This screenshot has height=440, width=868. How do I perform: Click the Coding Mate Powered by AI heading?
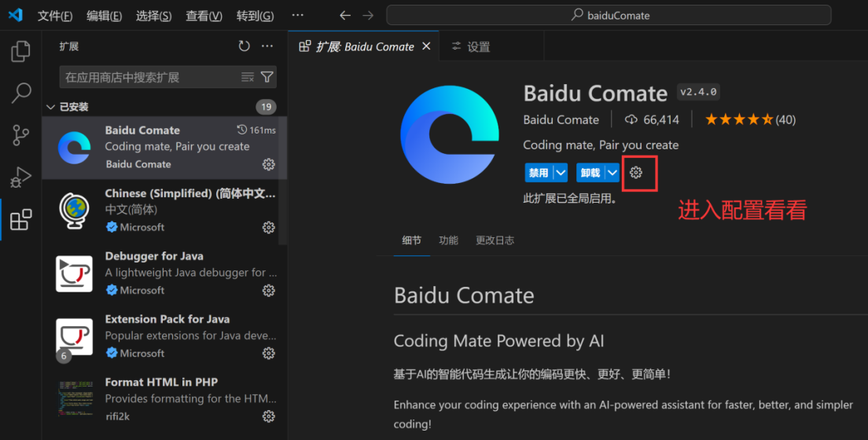point(498,341)
